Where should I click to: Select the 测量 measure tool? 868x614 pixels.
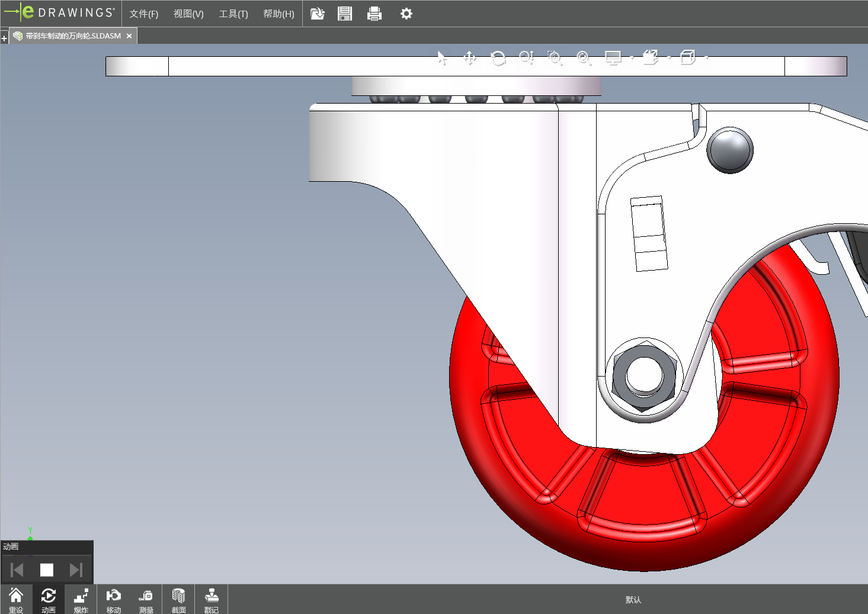[146, 599]
